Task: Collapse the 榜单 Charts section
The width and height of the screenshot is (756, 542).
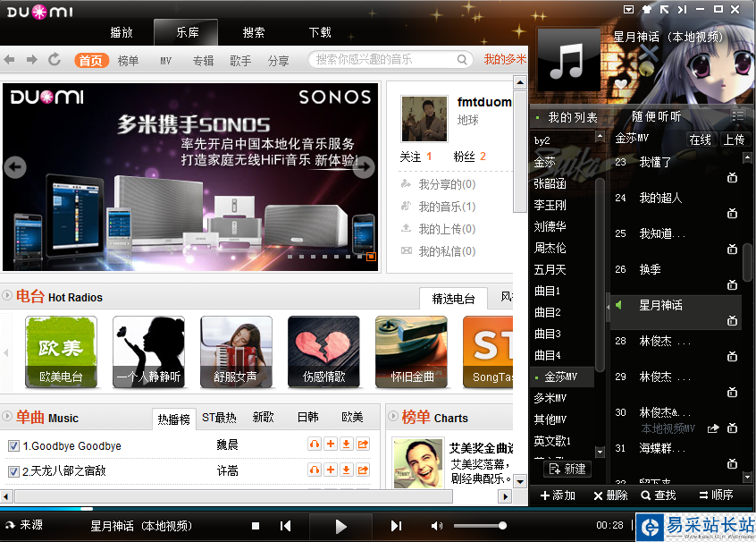Action: (x=393, y=416)
